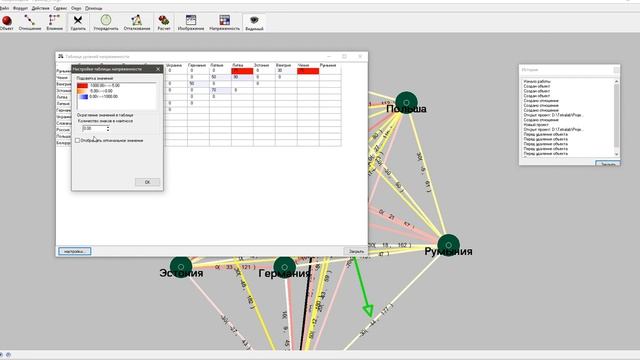Click the red highlight color swatch
The image size is (640, 360).
(83, 86)
